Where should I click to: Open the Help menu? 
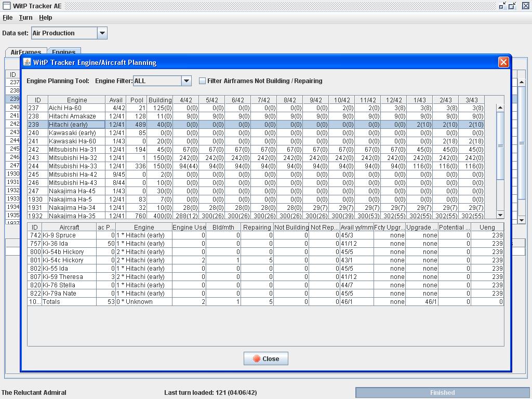pos(46,18)
